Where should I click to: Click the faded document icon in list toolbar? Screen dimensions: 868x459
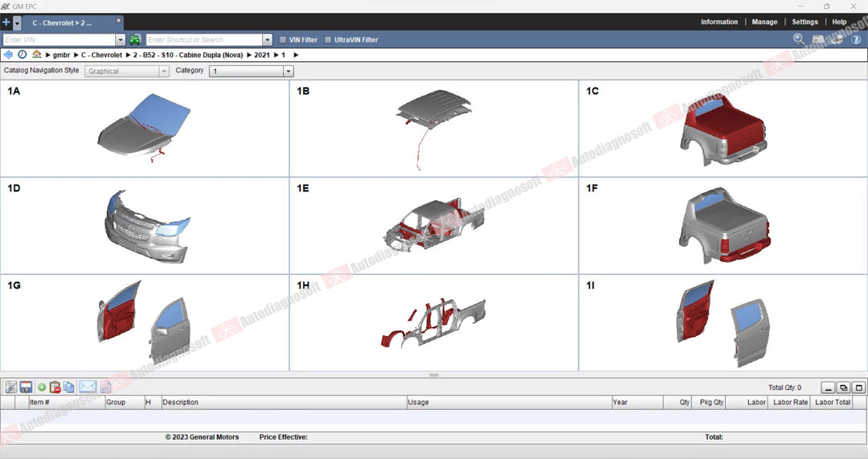tap(106, 387)
